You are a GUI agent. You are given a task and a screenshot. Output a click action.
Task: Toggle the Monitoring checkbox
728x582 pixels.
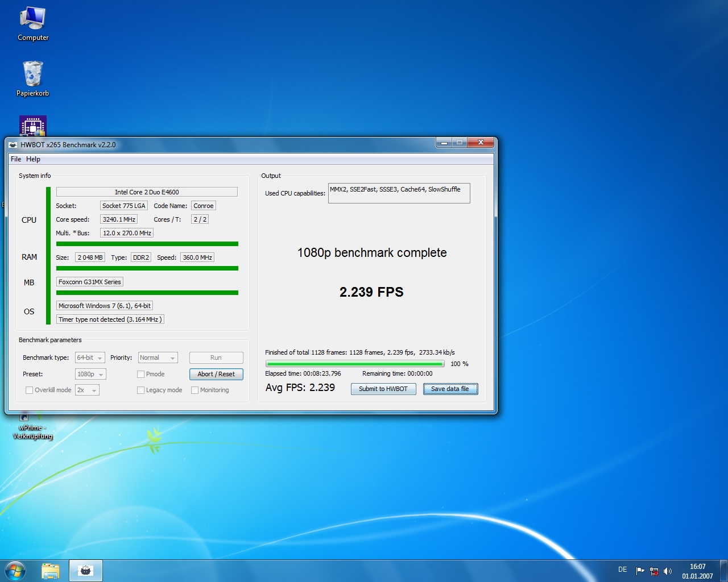tap(195, 390)
